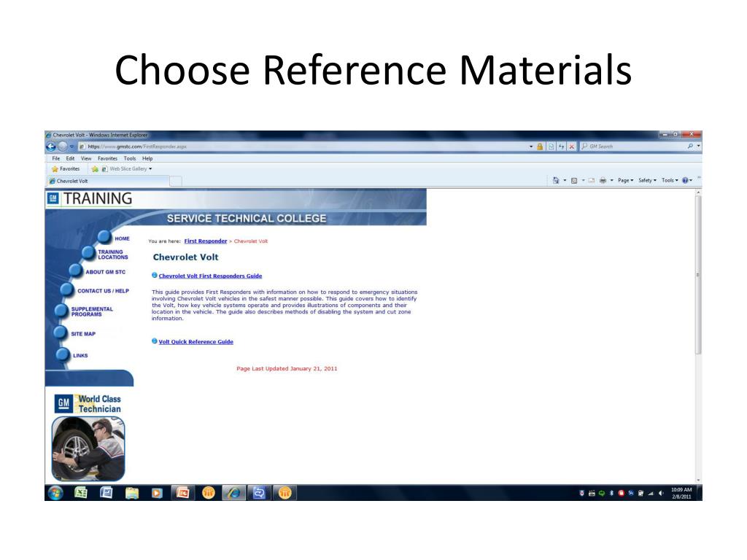Go back with the browser Back arrow
This screenshot has height=560, width=747.
pos(51,146)
